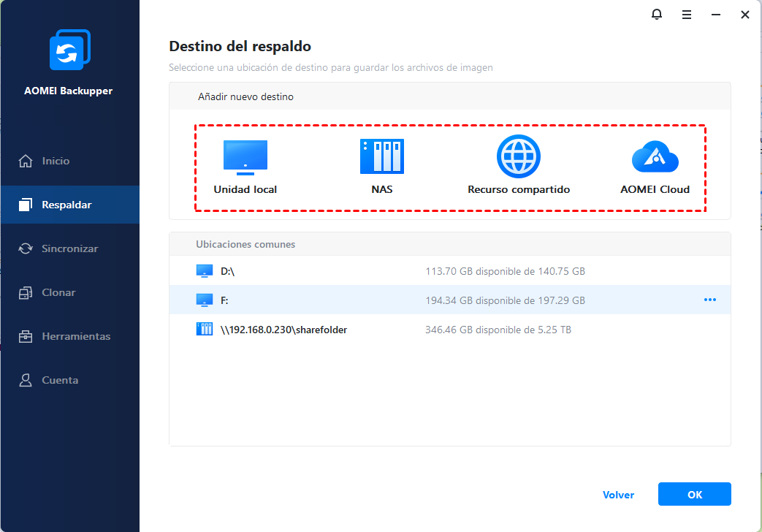The image size is (762, 532).
Task: Switch to the Sincronizar section
Action: (69, 248)
